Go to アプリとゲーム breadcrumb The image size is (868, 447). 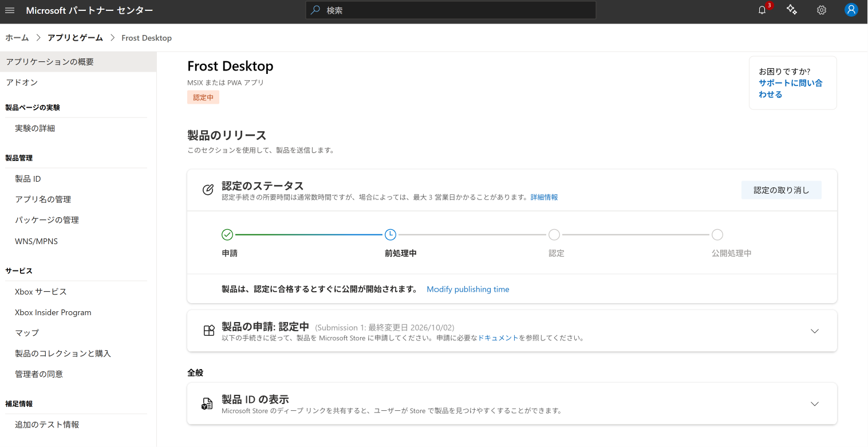[75, 38]
